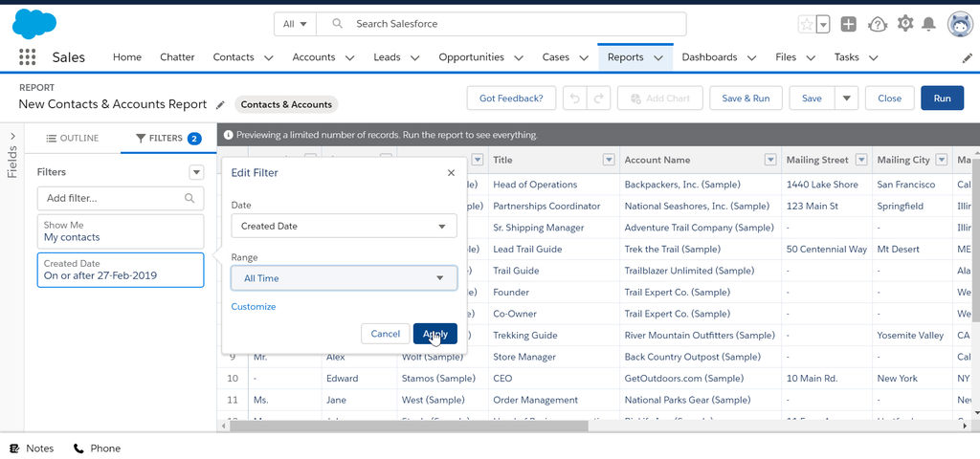Click the Got Feedback? button
980x459 pixels.
tap(511, 98)
